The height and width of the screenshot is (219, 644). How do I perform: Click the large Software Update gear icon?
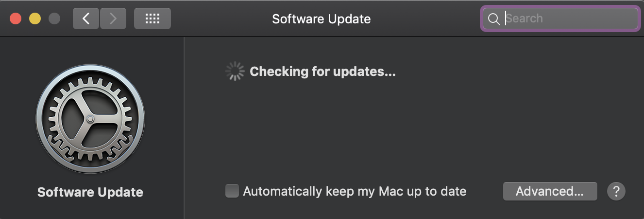(x=90, y=119)
